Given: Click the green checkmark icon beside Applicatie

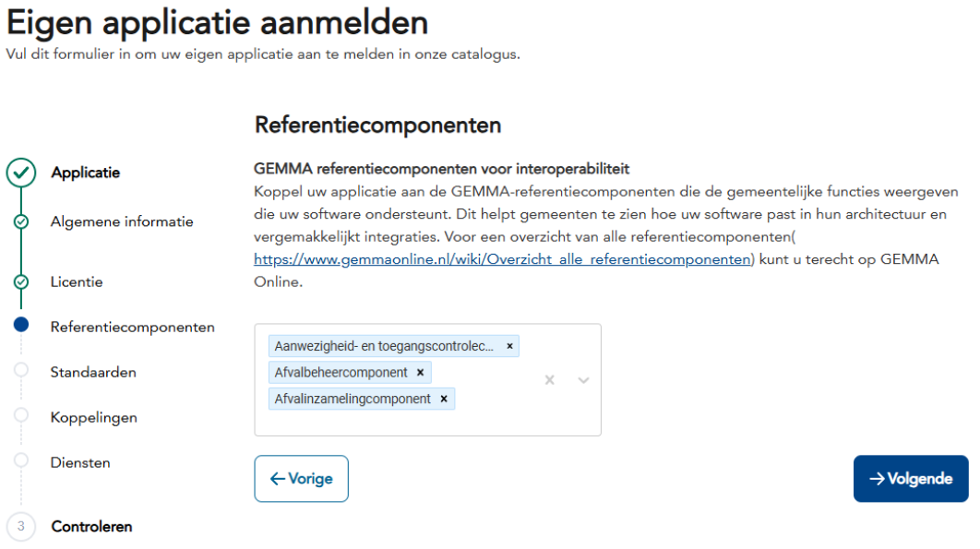Looking at the screenshot, I should [21, 173].
